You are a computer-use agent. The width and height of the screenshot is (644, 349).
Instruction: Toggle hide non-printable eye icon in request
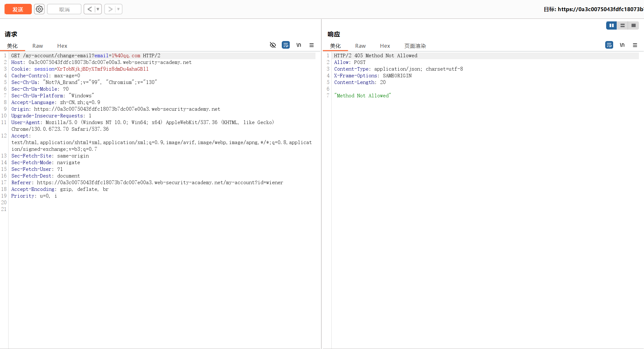pos(273,45)
